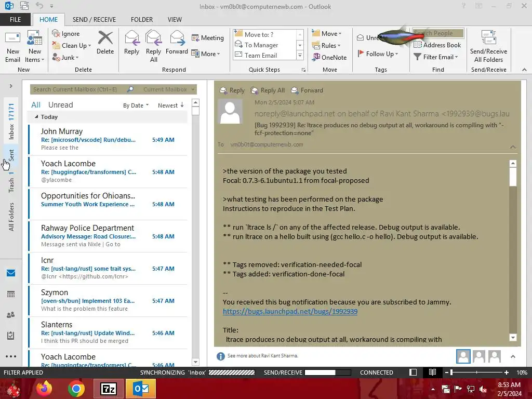This screenshot has width=532, height=399.
Task: Open the Clean Up dropdown
Action: [72, 46]
